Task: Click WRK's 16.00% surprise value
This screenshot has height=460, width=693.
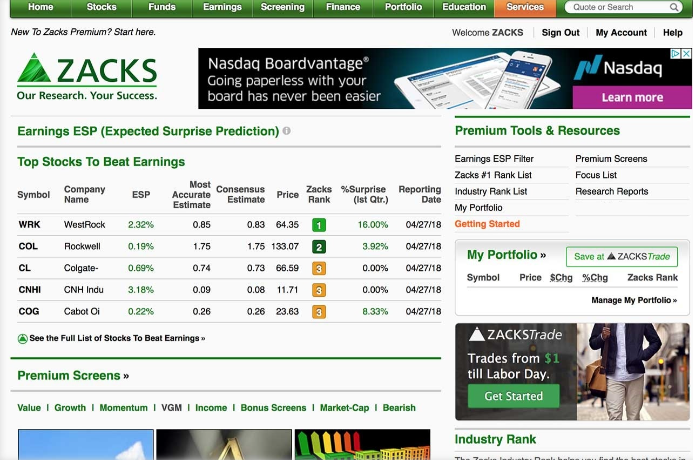Action: 373,224
